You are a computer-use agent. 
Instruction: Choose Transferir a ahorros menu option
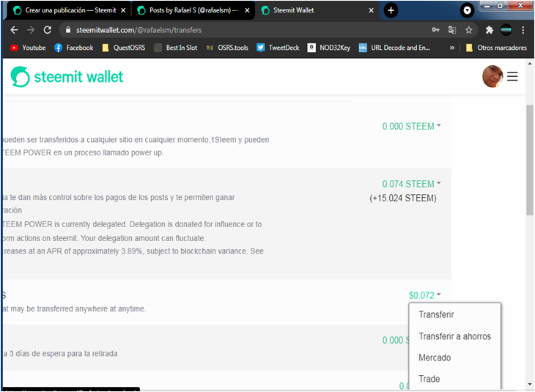pyautogui.click(x=455, y=336)
